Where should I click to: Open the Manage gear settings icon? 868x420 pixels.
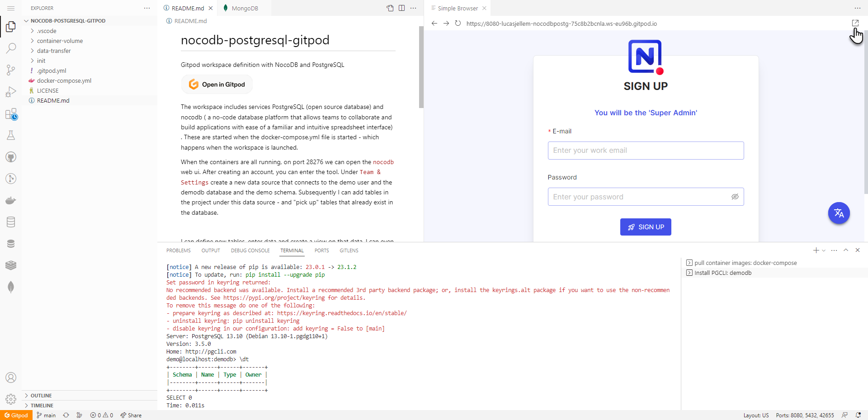(11, 399)
